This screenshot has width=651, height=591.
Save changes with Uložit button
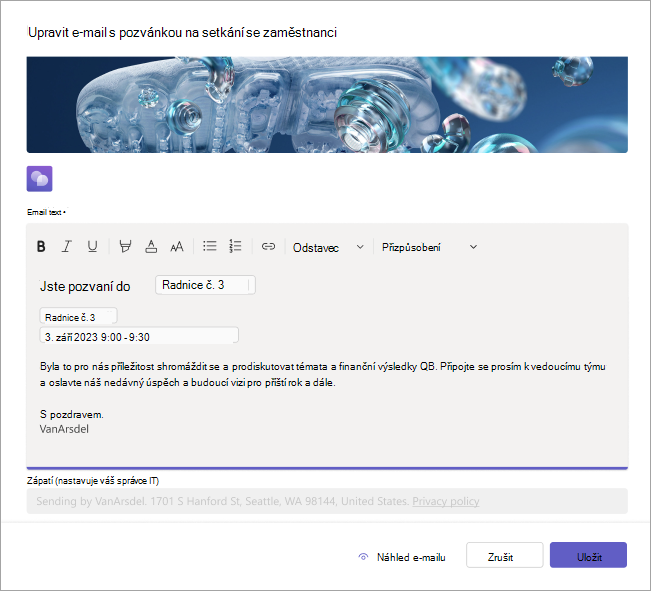(x=588, y=555)
